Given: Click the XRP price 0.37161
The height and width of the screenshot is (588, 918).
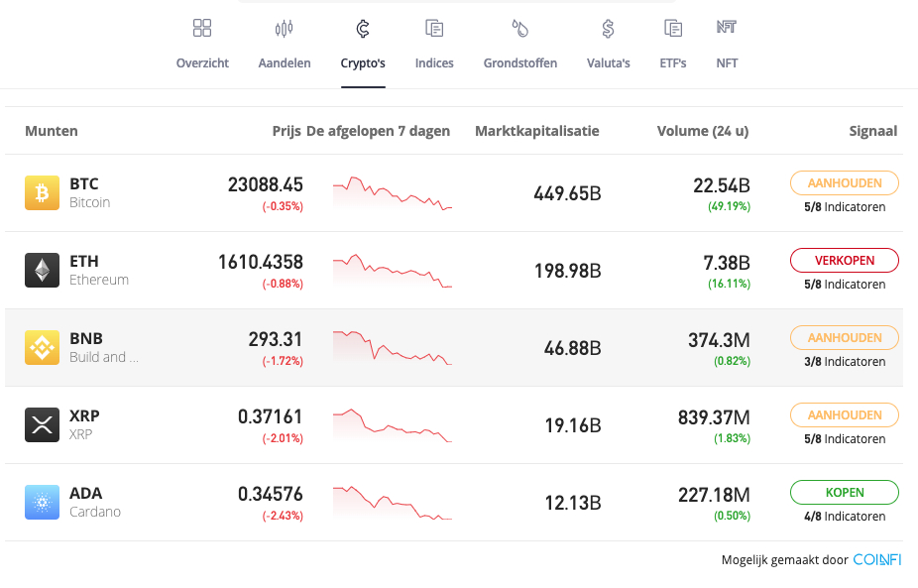Looking at the screenshot, I should [x=271, y=416].
